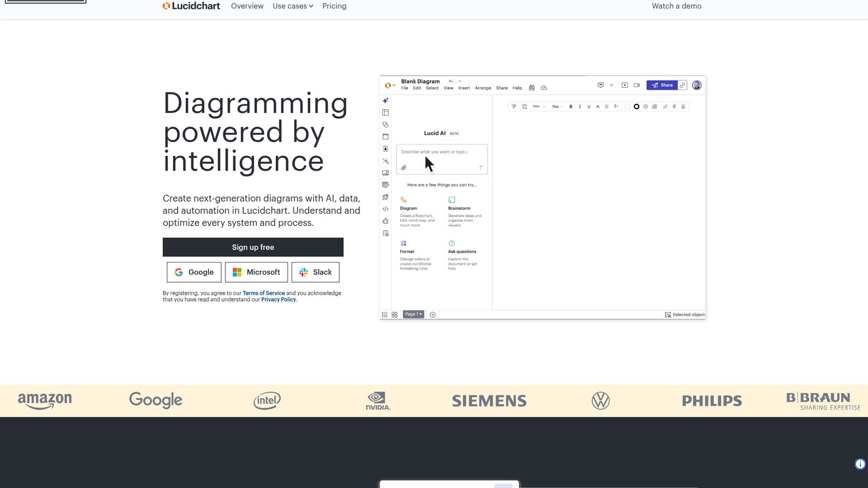Click the paperclip attach icon in Lucid AI box
Screen dimensions: 868x488
(x=404, y=167)
